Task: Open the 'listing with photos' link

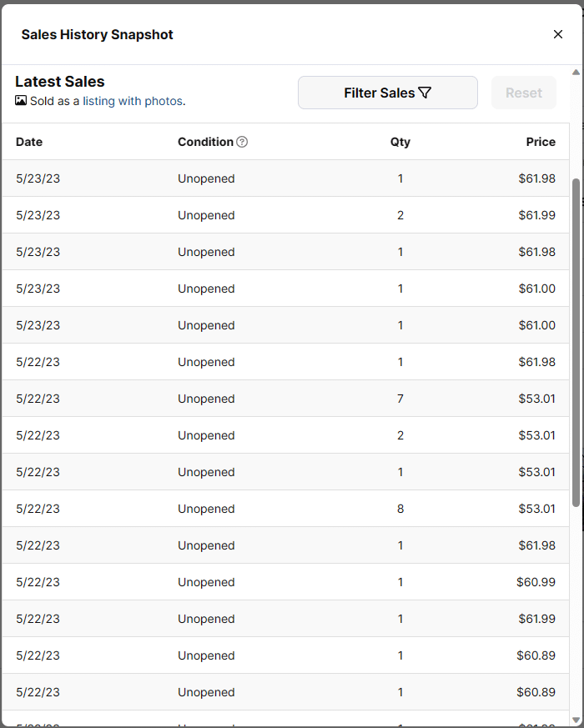Action: pos(133,101)
